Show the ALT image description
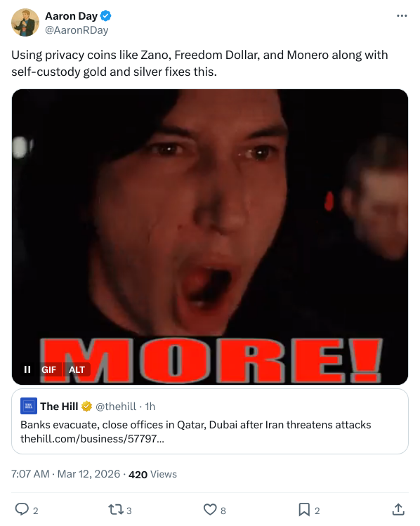The width and height of the screenshot is (420, 526). [77, 369]
